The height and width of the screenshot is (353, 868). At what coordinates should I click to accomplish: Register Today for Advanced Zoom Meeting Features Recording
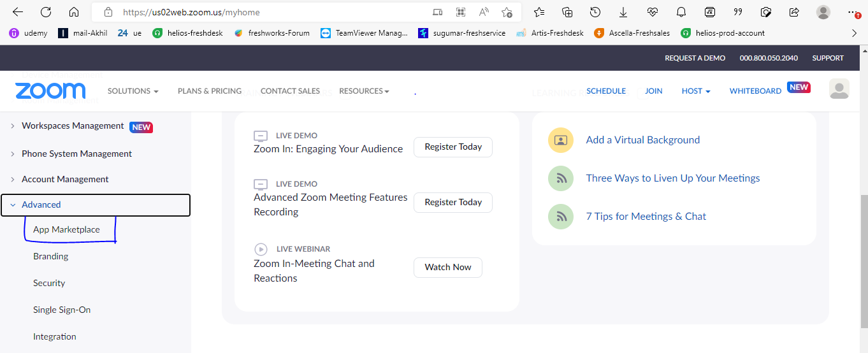pos(453,202)
